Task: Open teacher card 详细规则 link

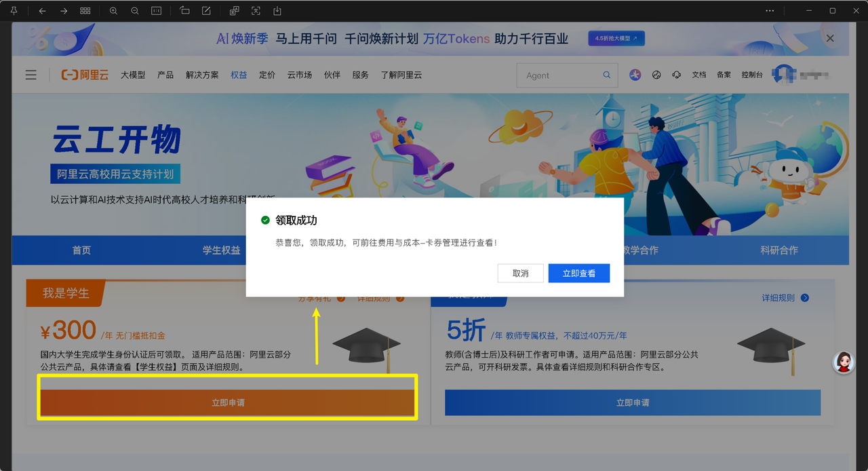Action: point(785,298)
